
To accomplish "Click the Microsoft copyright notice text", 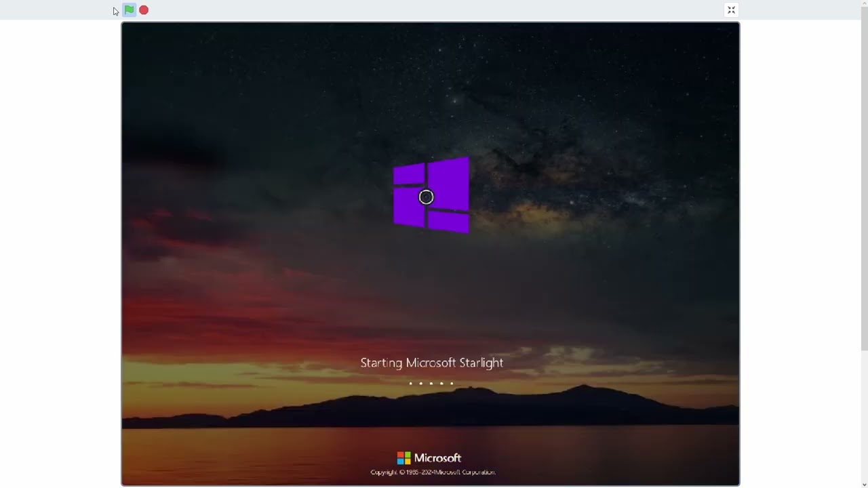I will pyautogui.click(x=433, y=472).
